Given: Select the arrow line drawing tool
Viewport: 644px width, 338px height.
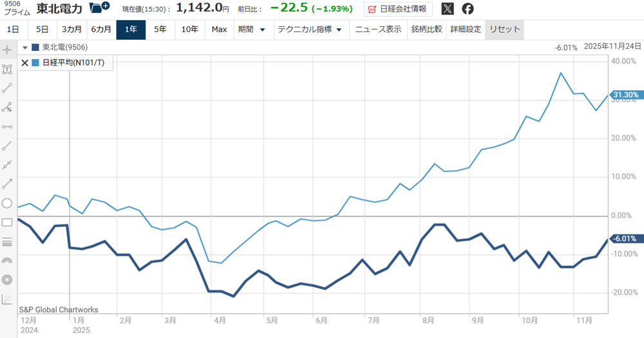Looking at the screenshot, I should (x=8, y=184).
